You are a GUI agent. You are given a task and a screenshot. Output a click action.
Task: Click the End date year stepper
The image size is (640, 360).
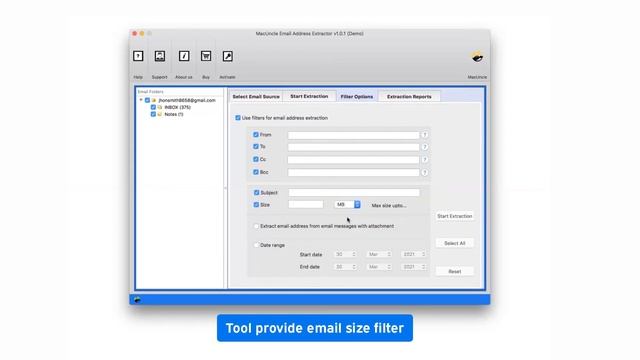click(x=424, y=267)
